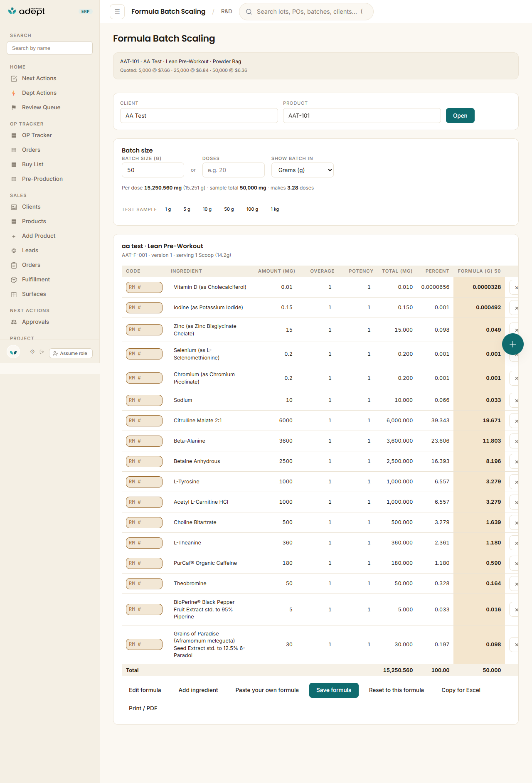Click the Batch Size (g) input field
This screenshot has height=783, width=532.
coord(153,170)
